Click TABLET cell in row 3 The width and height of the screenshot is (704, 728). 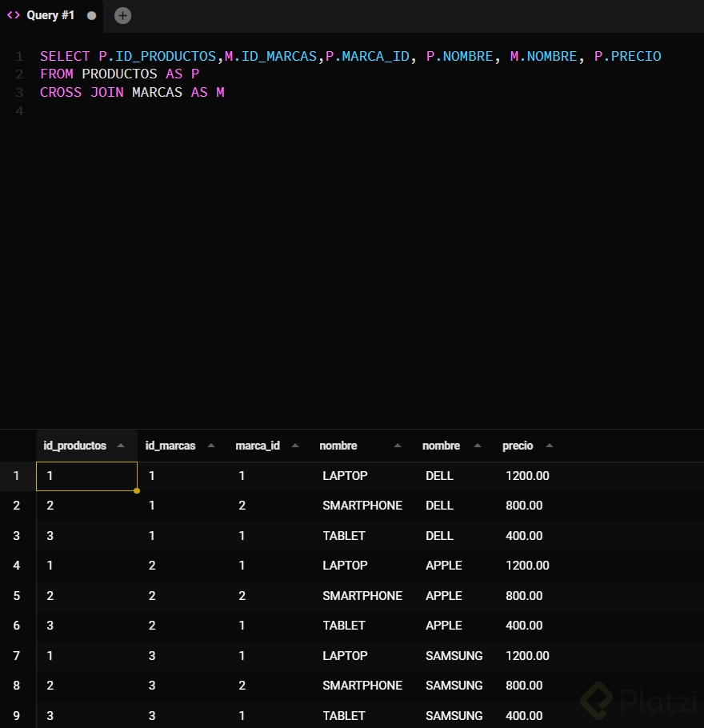click(344, 536)
